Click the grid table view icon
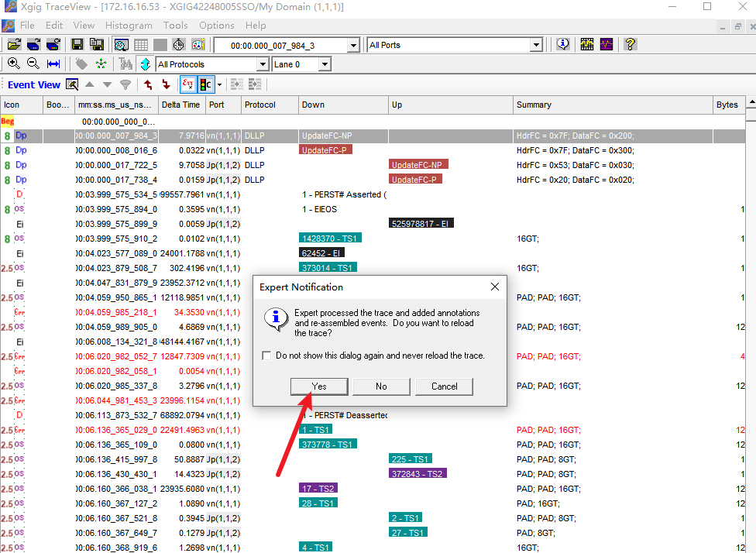The image size is (756, 553). (x=141, y=45)
